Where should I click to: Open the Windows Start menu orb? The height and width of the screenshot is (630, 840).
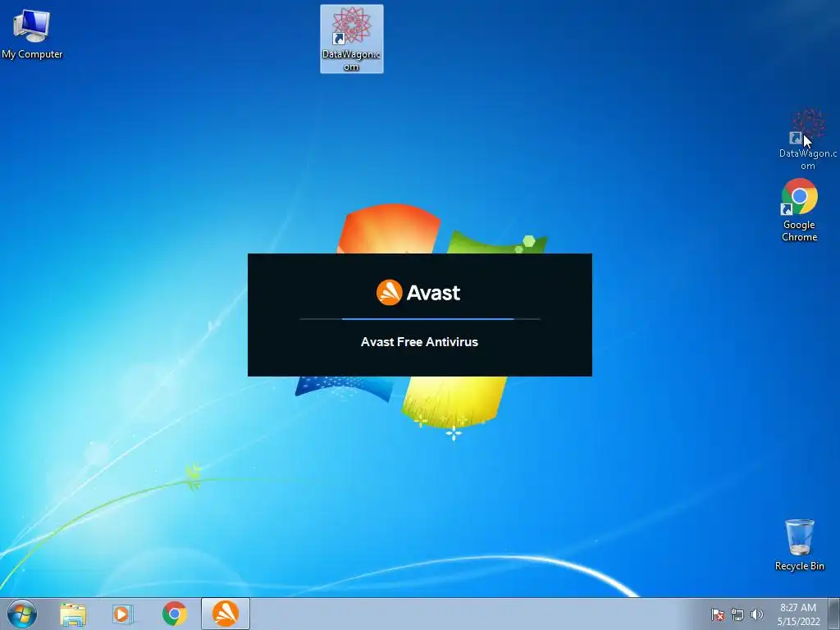(22, 614)
